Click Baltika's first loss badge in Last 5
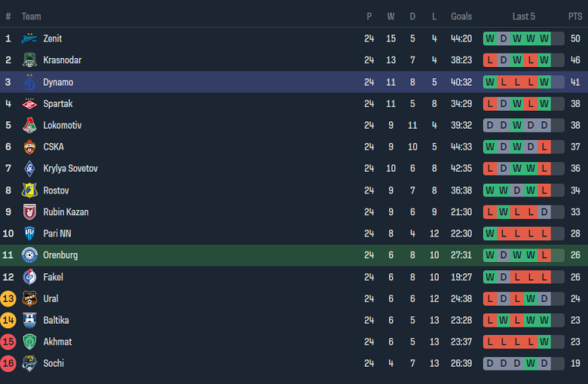Viewport: 588px width, 384px height. (x=490, y=320)
